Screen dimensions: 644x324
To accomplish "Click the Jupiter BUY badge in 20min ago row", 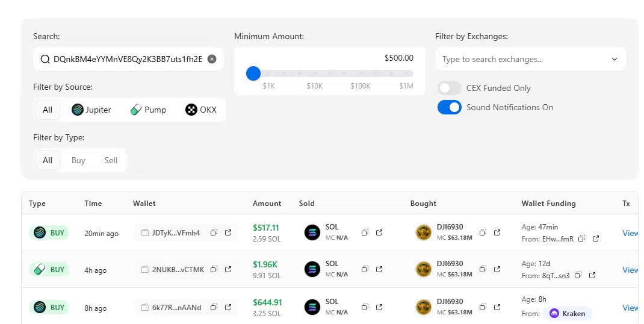I will click(x=49, y=232).
